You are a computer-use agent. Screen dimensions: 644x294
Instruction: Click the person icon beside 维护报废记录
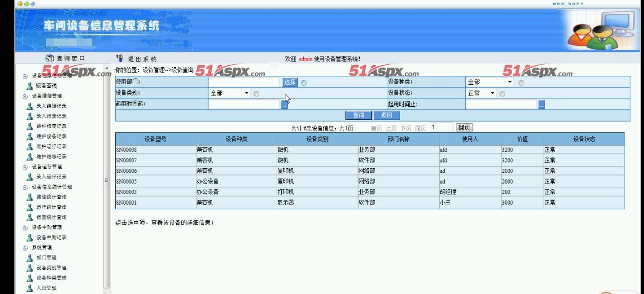tap(30, 126)
